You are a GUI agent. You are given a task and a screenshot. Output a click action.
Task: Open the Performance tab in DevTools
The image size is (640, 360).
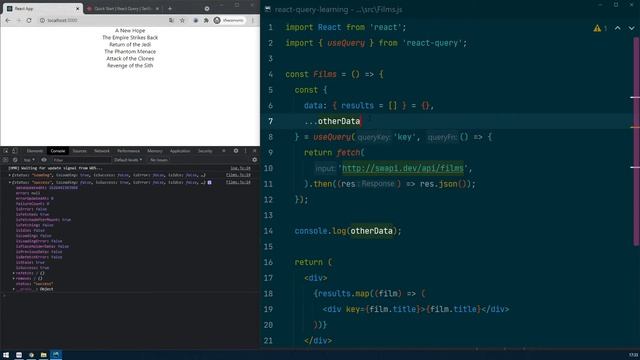128,151
